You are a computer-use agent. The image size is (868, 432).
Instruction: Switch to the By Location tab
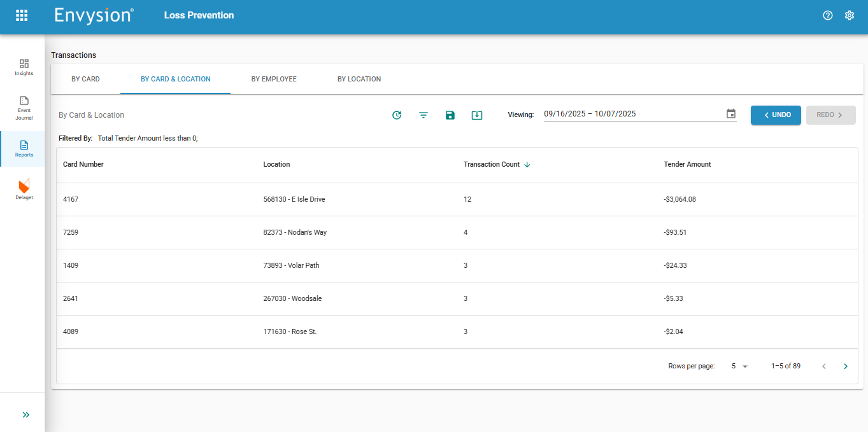pos(359,80)
